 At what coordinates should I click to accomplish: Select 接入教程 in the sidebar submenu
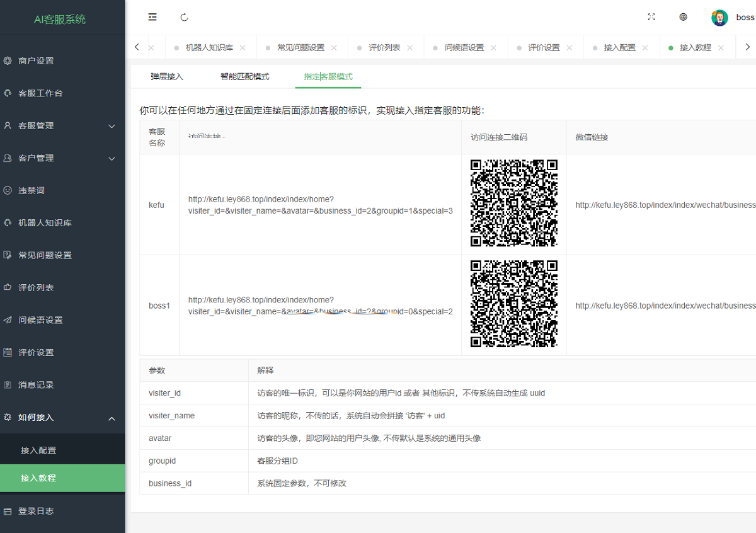click(x=62, y=478)
